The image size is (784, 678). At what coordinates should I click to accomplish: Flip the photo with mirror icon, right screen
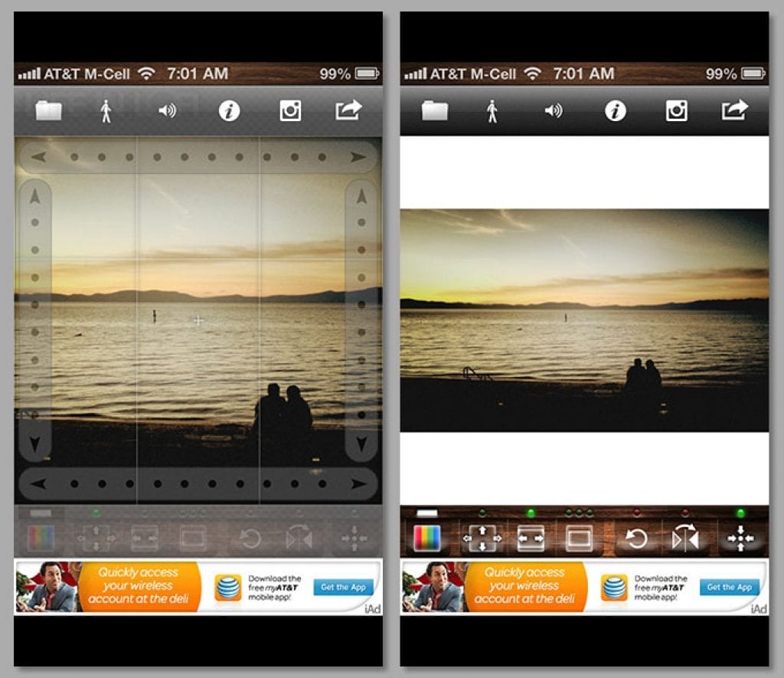pos(685,537)
